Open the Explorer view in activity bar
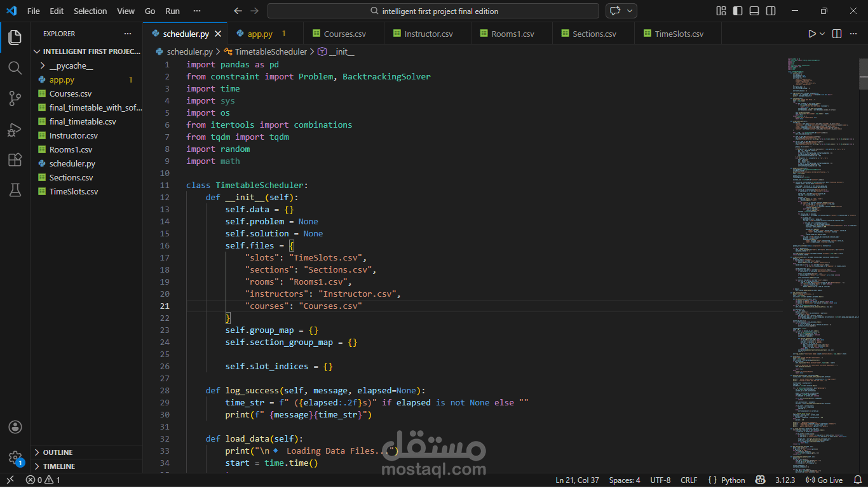 [15, 37]
